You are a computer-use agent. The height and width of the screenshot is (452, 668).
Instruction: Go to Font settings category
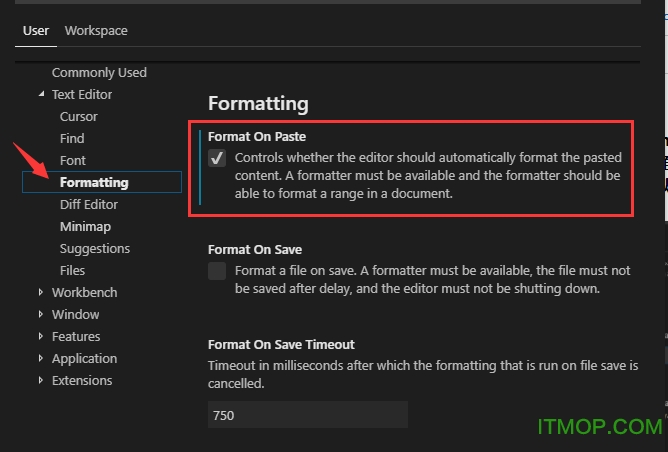73,161
